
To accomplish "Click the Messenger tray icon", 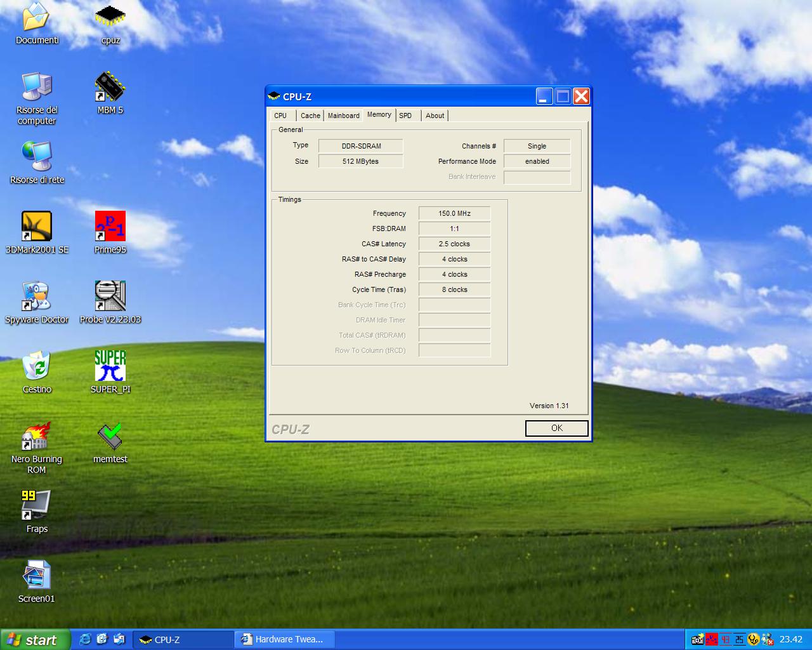I will pyautogui.click(x=767, y=639).
